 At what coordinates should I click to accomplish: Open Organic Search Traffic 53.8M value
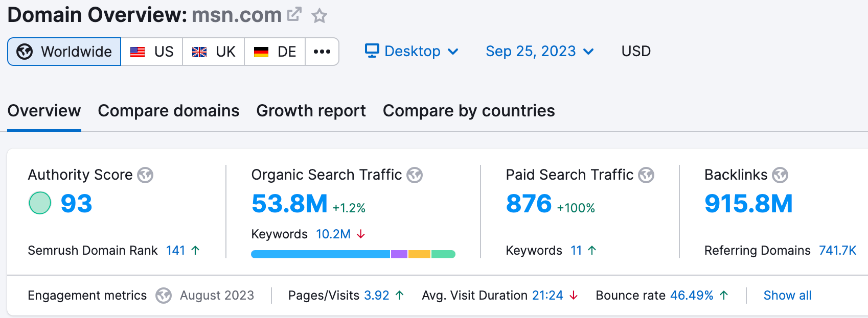[x=289, y=204]
